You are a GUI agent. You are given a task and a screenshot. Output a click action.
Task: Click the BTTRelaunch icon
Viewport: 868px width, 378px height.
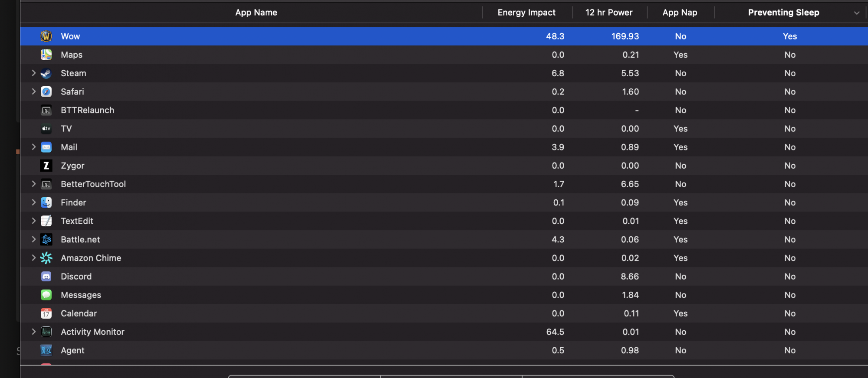pos(46,110)
